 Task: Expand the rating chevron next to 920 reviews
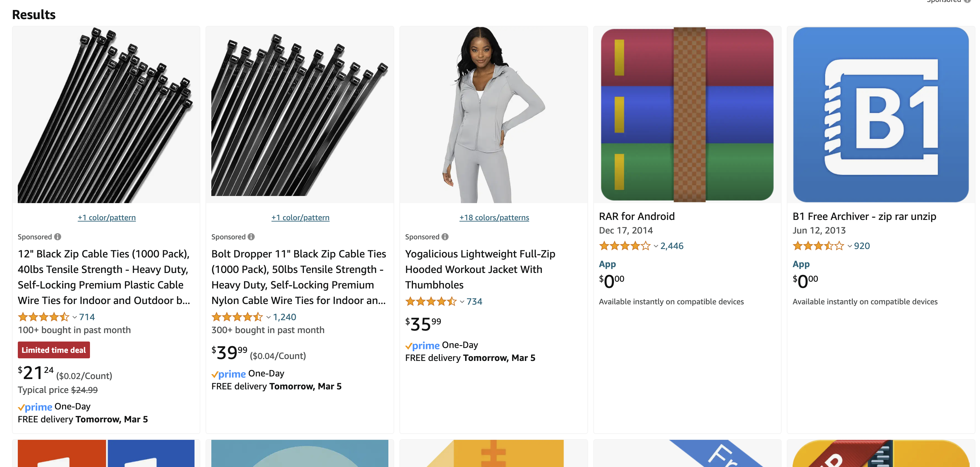pyautogui.click(x=850, y=246)
